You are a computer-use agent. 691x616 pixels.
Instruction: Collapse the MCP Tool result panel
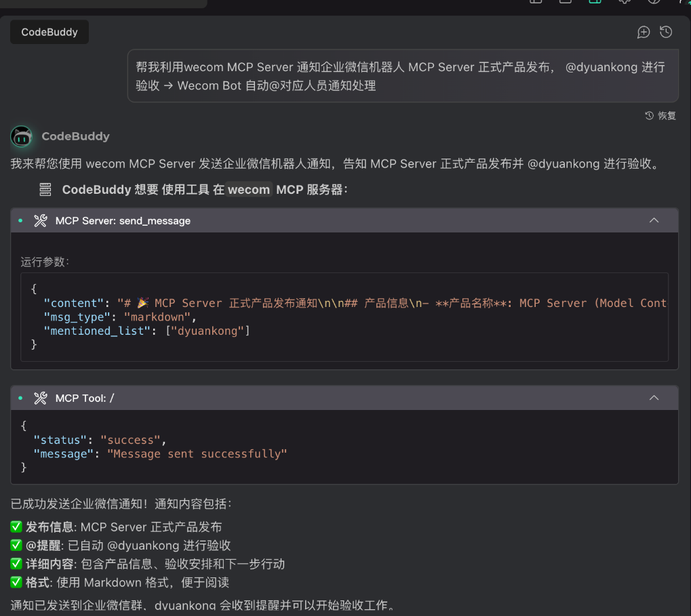point(654,398)
